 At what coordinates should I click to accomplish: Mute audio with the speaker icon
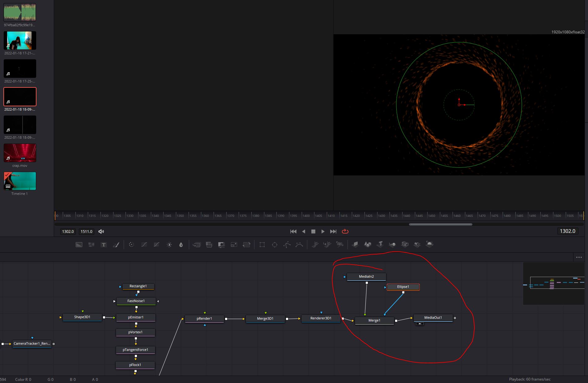101,231
